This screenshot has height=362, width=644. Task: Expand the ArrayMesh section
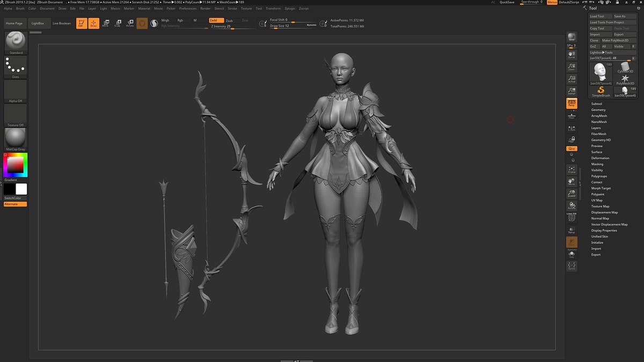pos(599,115)
